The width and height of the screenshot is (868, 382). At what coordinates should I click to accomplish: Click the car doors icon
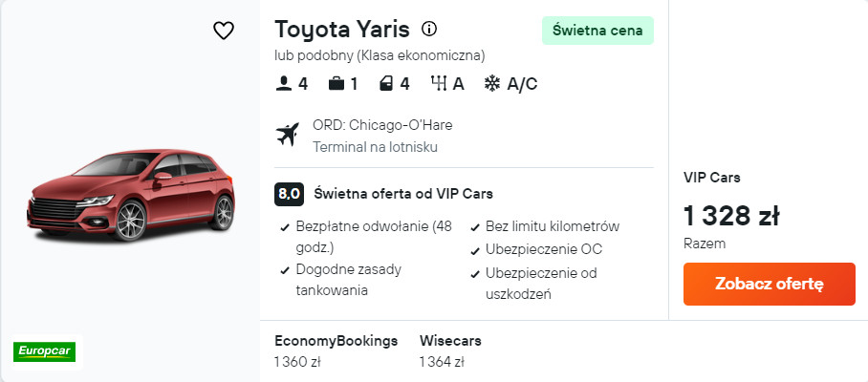tap(385, 84)
